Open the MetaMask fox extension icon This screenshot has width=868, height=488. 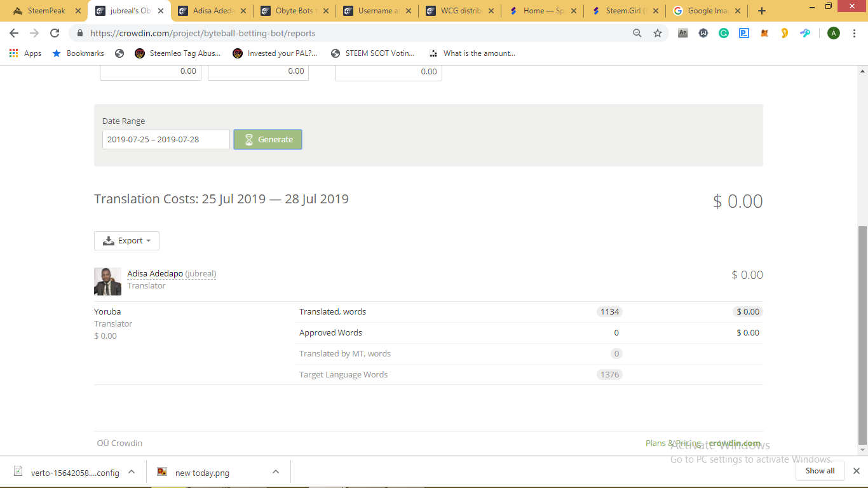(x=764, y=33)
